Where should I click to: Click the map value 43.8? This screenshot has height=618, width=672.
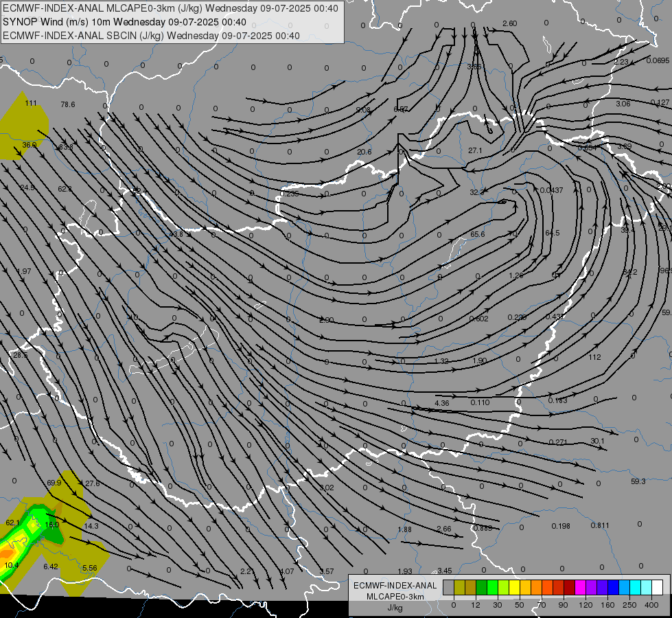coord(176,234)
